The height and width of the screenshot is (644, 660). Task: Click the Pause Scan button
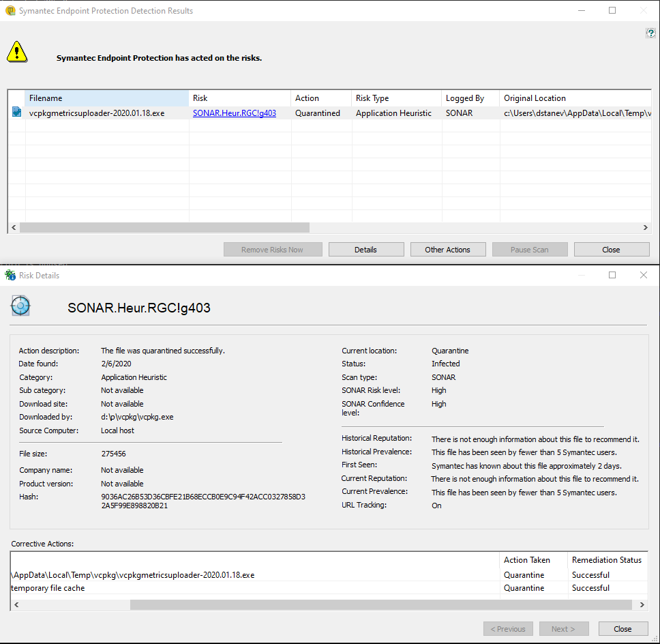530,249
